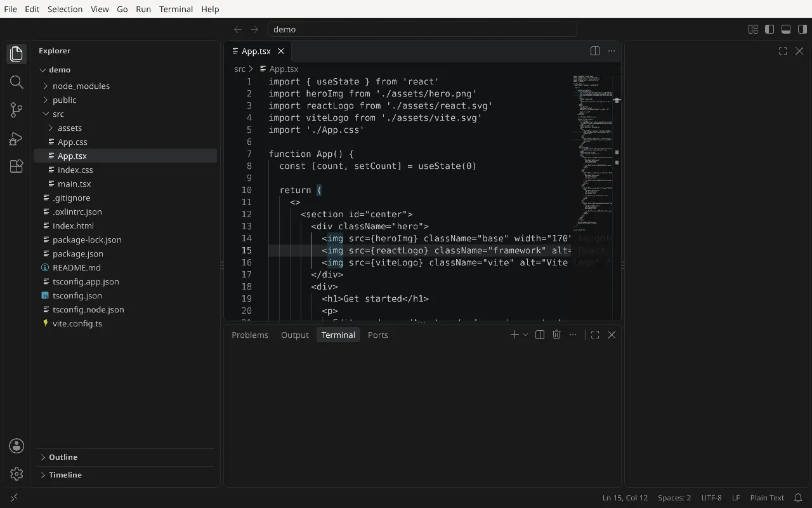Open the demo command center search box
This screenshot has width=812, height=508.
click(x=422, y=29)
